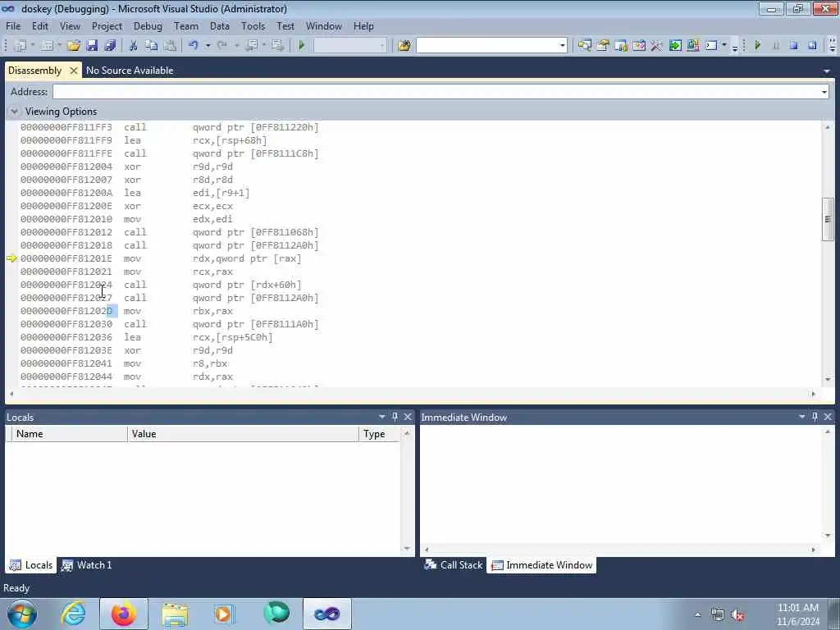The height and width of the screenshot is (630, 840).
Task: Click the Add New Item toolbar icon
Action: 47,46
